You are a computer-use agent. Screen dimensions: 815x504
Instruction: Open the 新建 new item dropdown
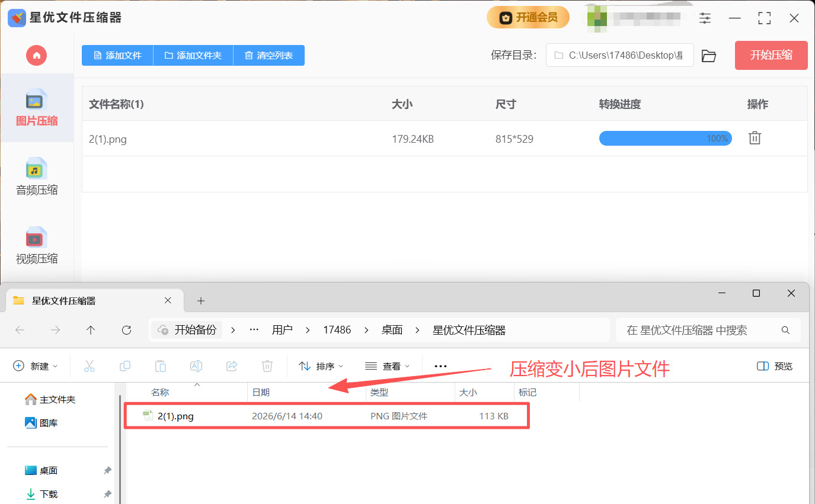tap(36, 366)
